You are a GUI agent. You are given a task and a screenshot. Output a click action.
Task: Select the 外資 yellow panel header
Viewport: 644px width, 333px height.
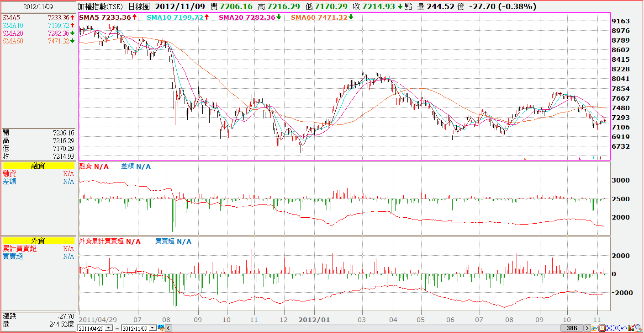38,241
